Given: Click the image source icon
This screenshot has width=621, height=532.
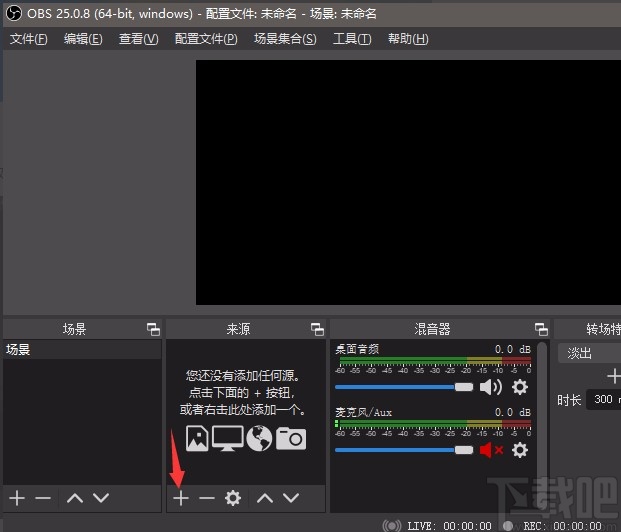Looking at the screenshot, I should click(197, 439).
